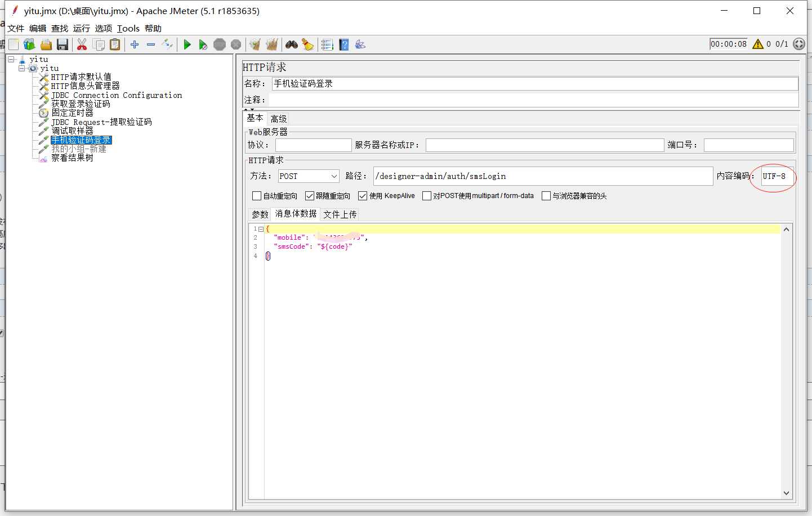Click the 路径 field with /designer-admin/auth/smsLogin
This screenshot has height=516, width=812.
tap(543, 176)
